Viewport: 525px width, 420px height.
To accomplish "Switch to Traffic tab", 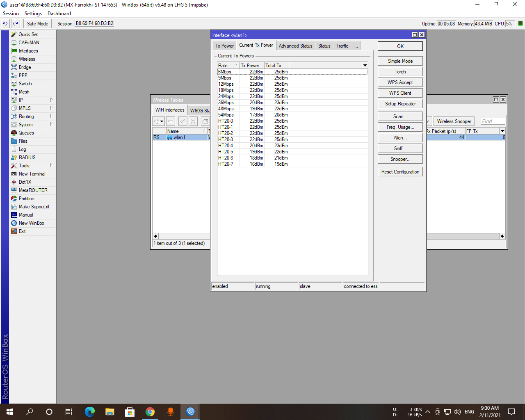I will click(x=342, y=46).
